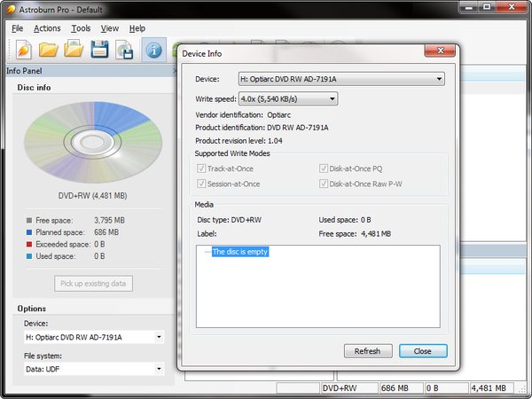Click the blue Device Info toolbar icon
Screen dimensions: 532x399
(x=153, y=51)
